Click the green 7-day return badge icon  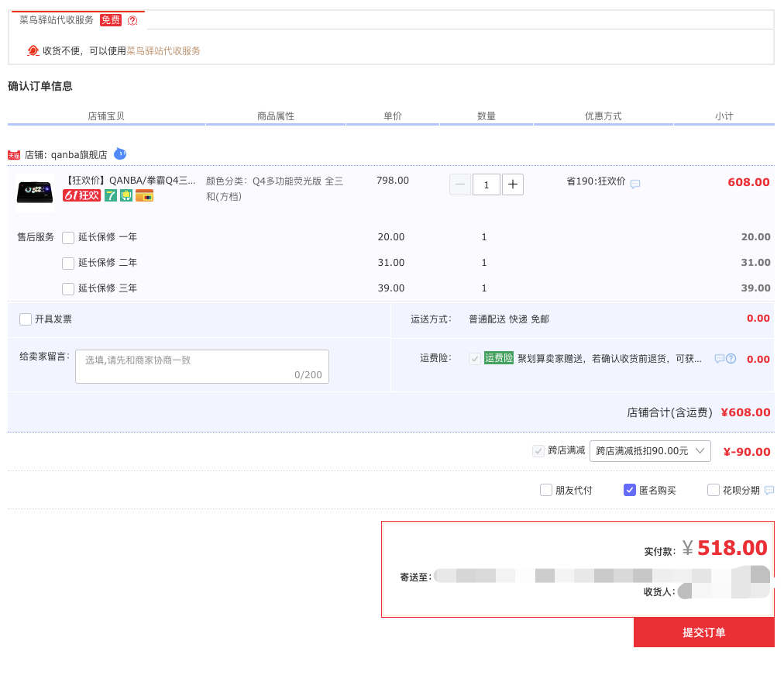click(111, 195)
